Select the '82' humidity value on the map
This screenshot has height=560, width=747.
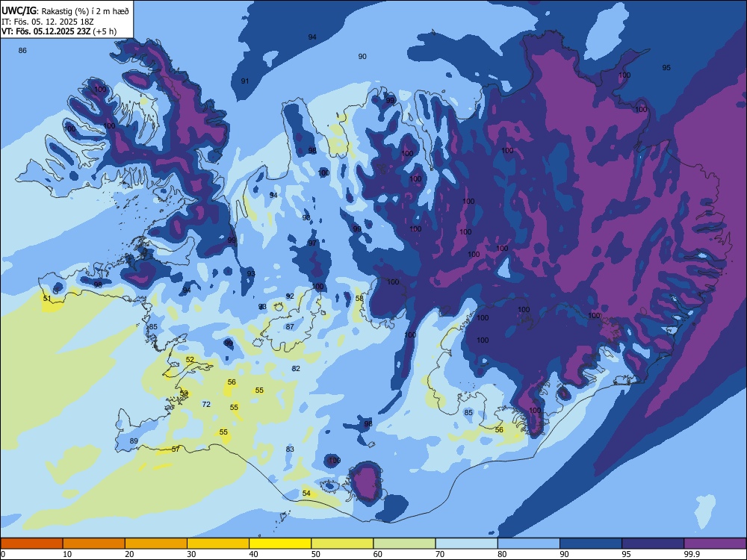pyautogui.click(x=296, y=369)
